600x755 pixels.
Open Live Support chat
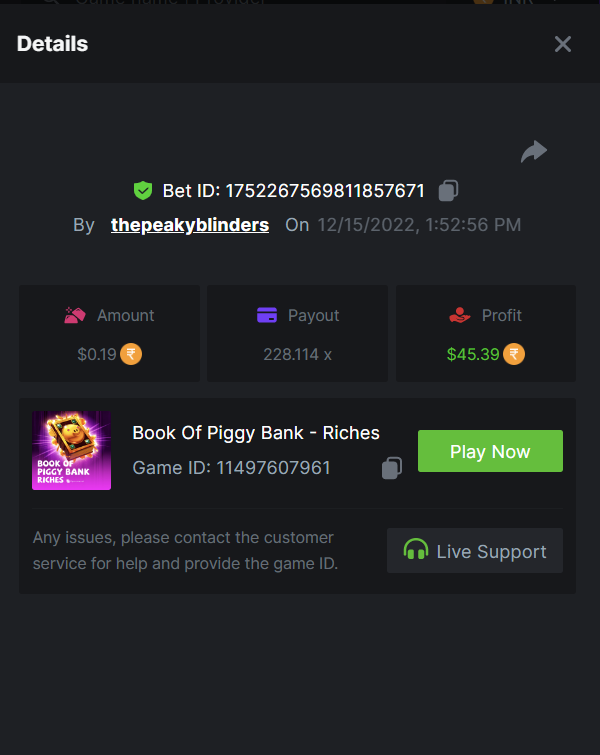tap(475, 551)
